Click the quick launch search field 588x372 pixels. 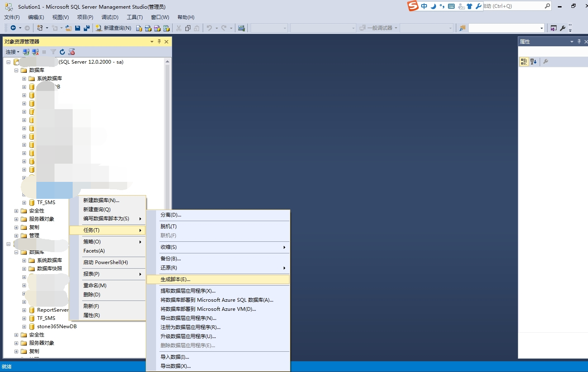(513, 6)
